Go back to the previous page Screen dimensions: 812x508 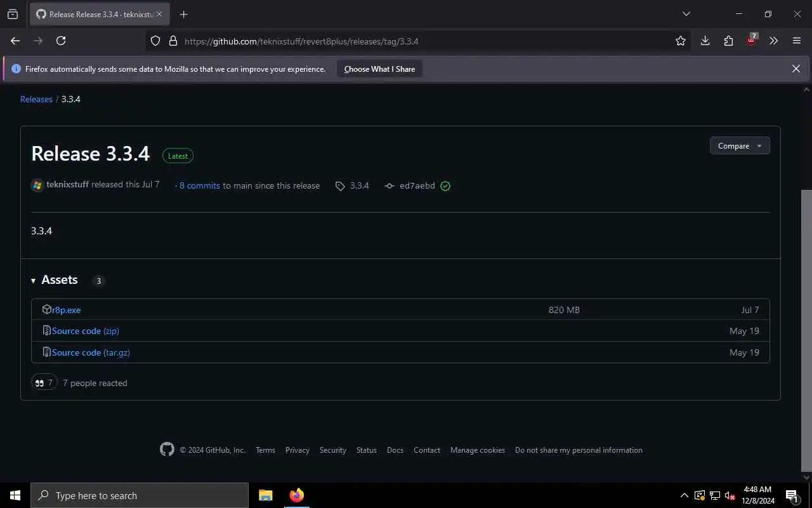point(15,41)
